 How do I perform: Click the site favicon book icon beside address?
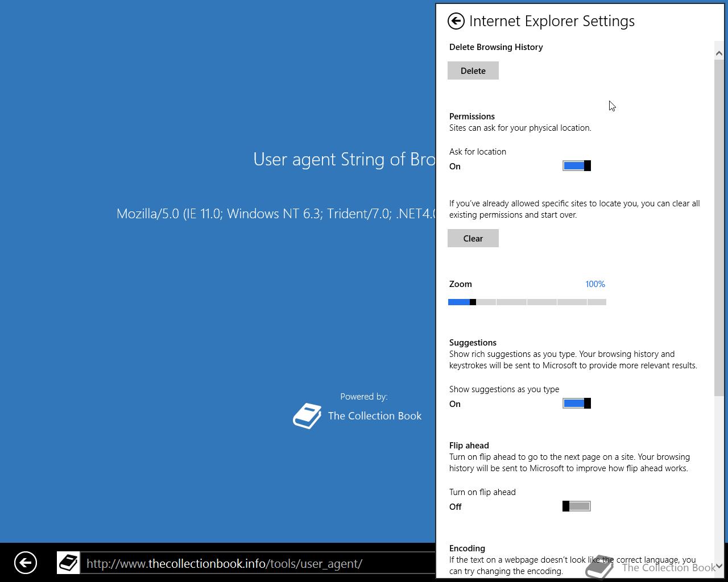[x=68, y=563]
